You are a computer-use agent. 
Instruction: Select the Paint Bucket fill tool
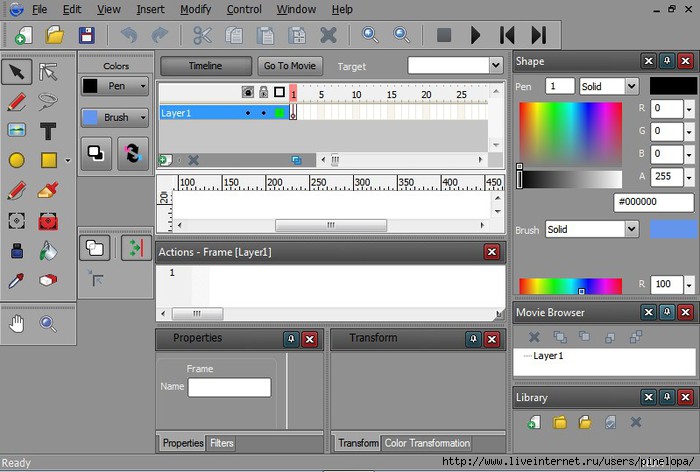[47, 250]
